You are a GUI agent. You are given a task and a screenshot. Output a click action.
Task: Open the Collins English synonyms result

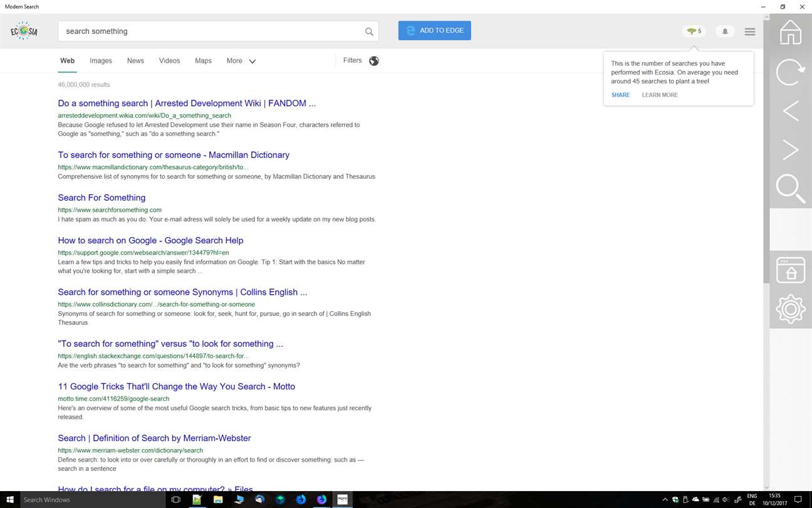(x=182, y=292)
